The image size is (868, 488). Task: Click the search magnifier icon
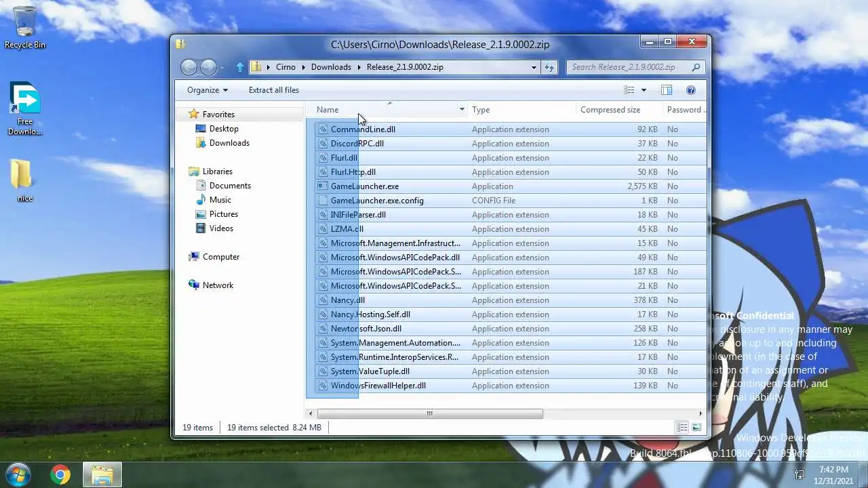pos(695,67)
